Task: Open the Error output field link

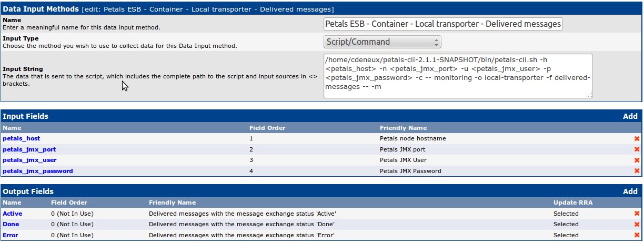Action: click(x=11, y=235)
